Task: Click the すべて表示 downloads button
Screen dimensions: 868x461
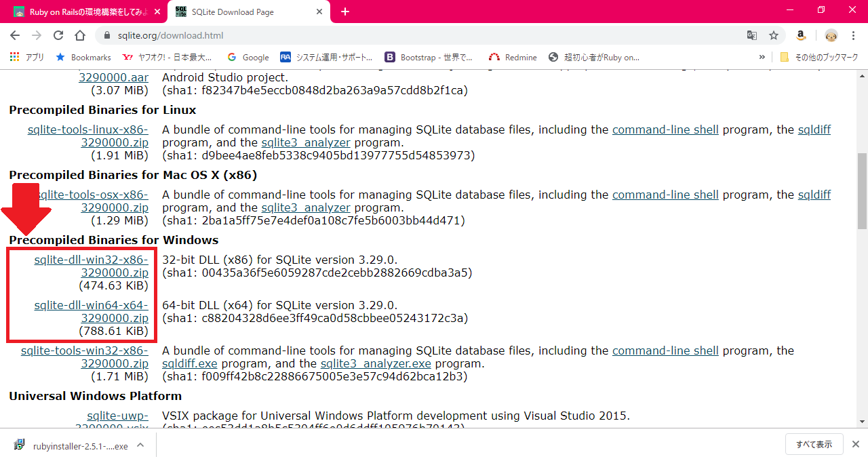Action: coord(814,444)
